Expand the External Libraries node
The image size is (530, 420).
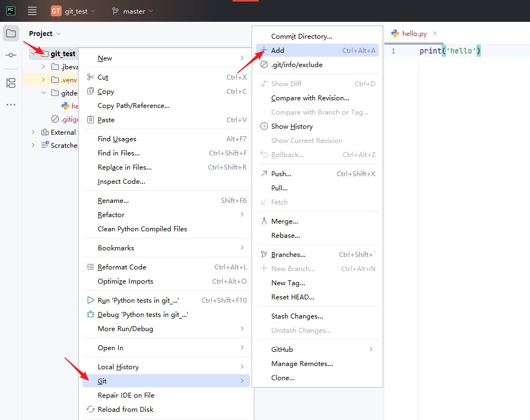33,132
